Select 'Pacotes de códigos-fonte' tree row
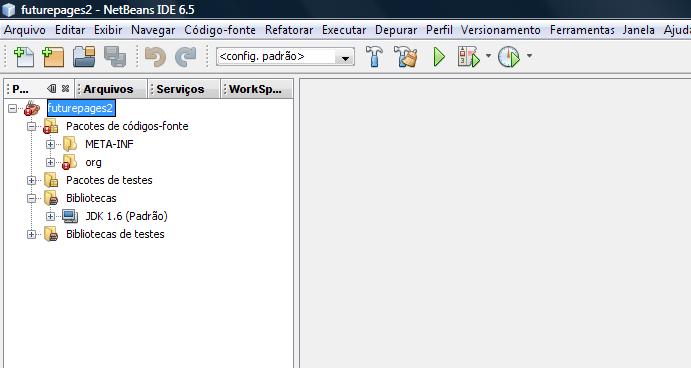This screenshot has height=368, width=691. pyautogui.click(x=127, y=126)
